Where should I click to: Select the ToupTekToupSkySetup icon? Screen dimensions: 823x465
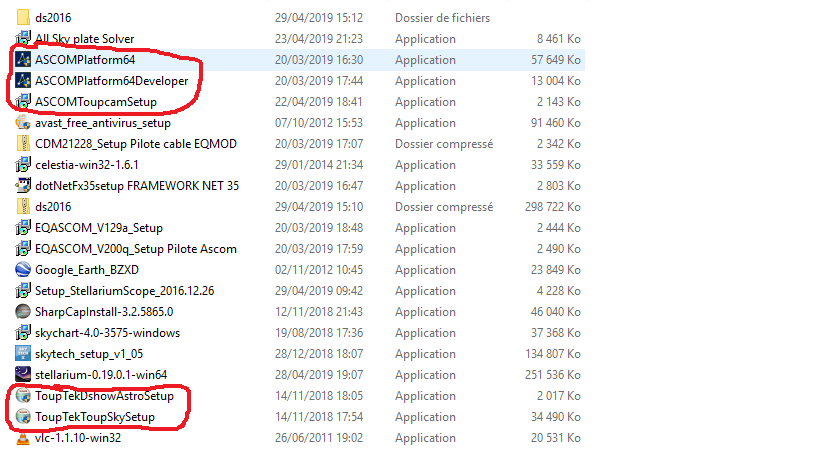point(24,416)
